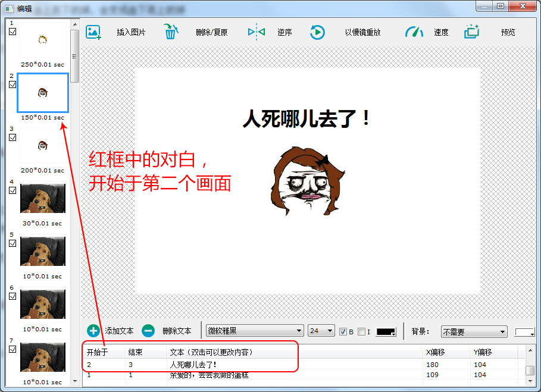The width and height of the screenshot is (541, 392).
Task: Toggle checkbox for frame 5
Action: [x=12, y=243]
